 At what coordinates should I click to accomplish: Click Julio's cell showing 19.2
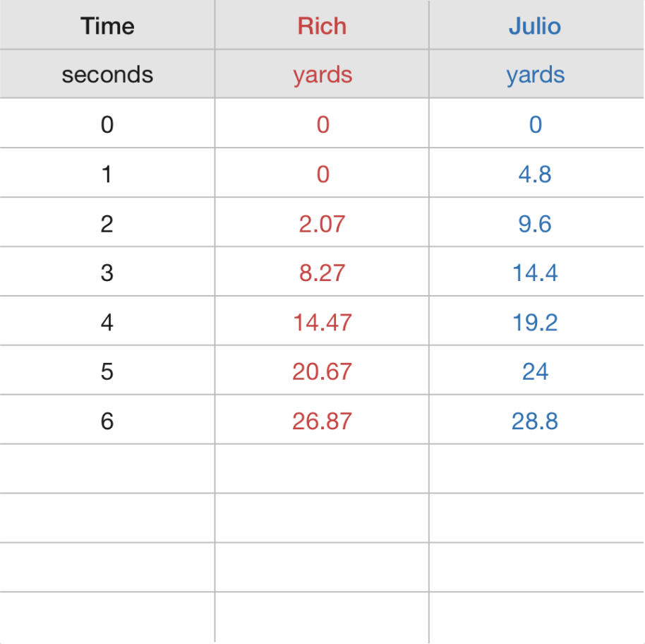tap(535, 323)
